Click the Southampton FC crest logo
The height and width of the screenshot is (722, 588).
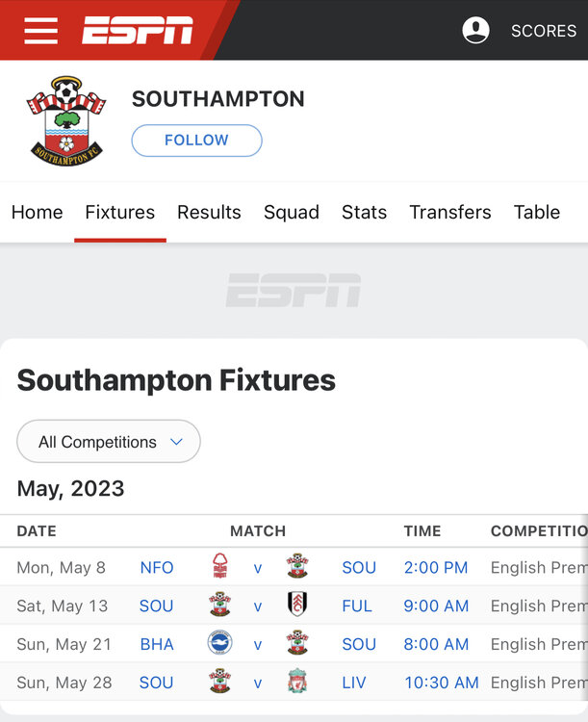tap(65, 121)
